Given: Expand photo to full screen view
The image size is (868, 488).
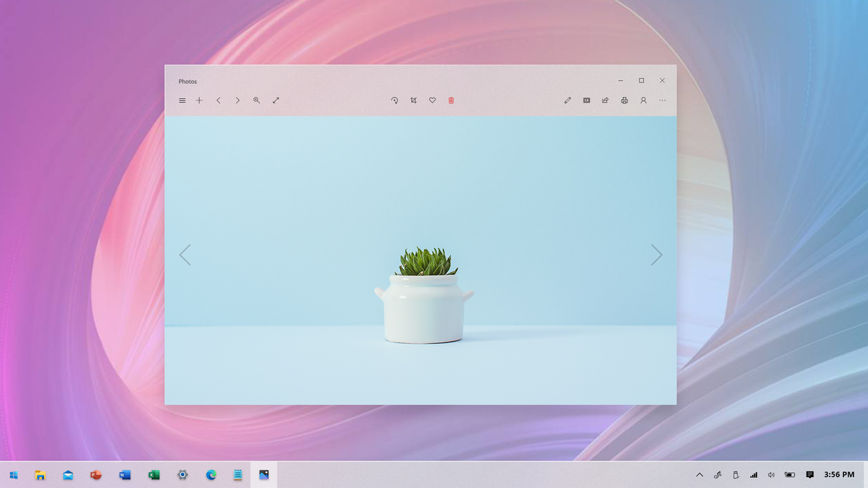Looking at the screenshot, I should [x=276, y=100].
